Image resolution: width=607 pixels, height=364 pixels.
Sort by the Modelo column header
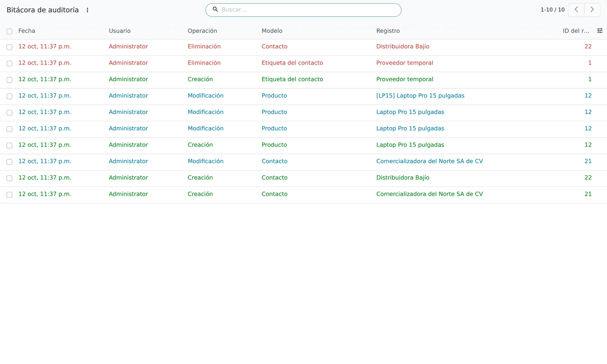pos(272,31)
